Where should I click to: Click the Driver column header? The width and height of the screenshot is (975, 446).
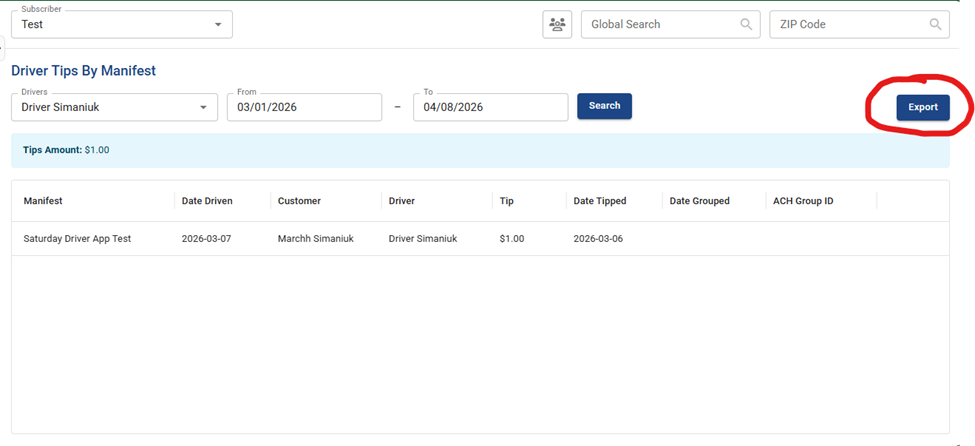(x=405, y=201)
